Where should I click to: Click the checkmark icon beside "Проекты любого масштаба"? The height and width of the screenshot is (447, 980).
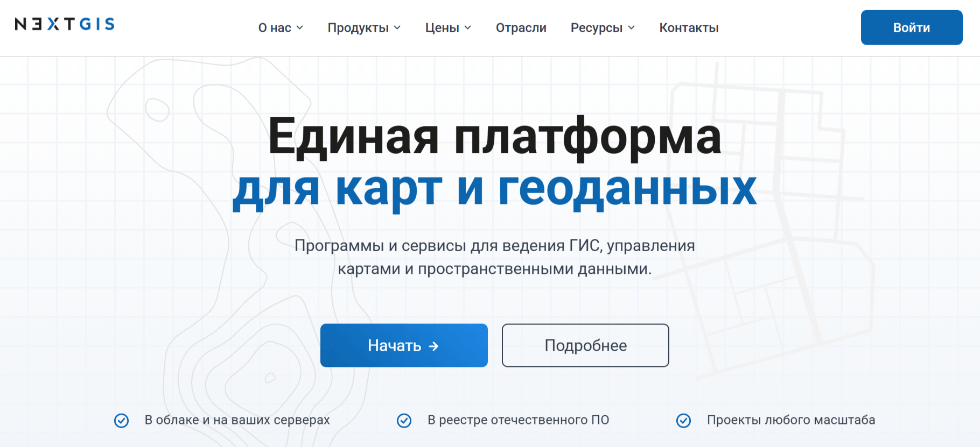(x=684, y=421)
